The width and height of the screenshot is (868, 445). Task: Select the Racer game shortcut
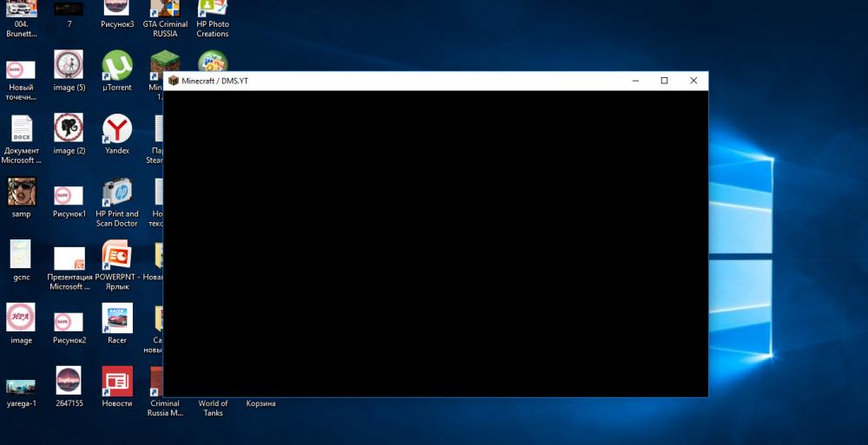click(x=116, y=318)
